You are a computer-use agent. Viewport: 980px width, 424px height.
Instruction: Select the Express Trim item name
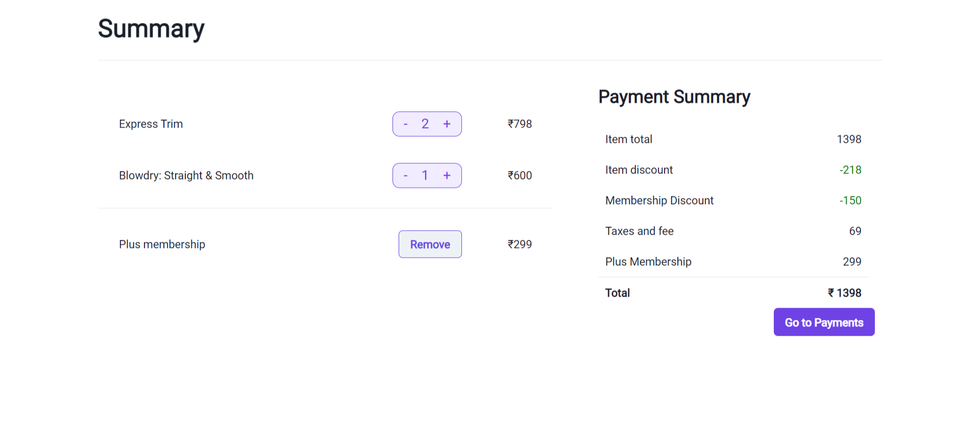151,124
